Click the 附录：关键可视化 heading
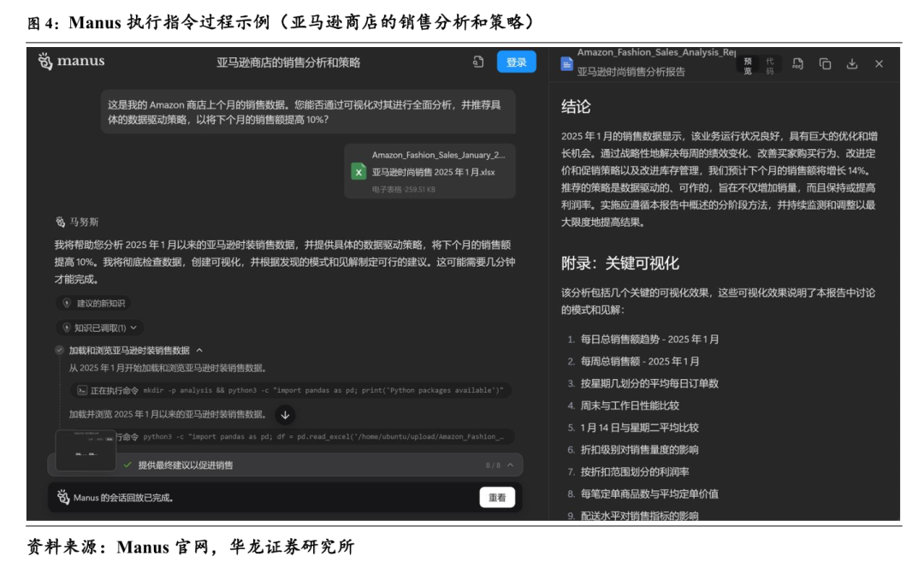This screenshot has width=924, height=562. point(620,263)
